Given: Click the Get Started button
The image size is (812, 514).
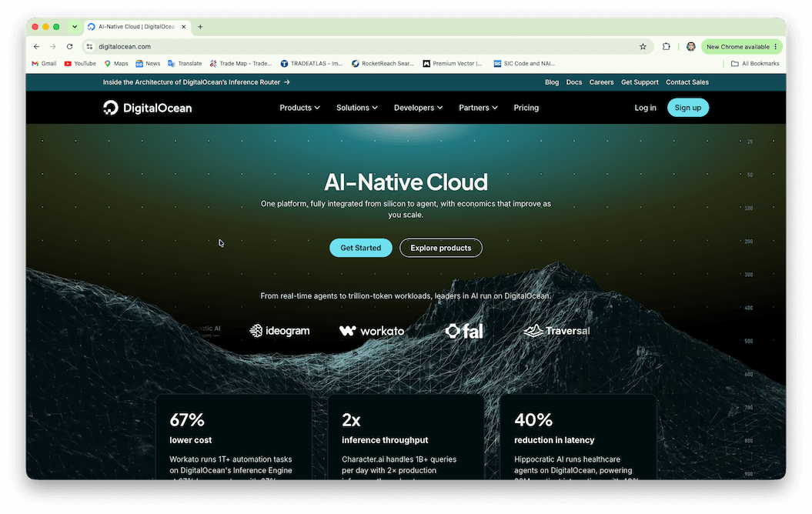Looking at the screenshot, I should [x=361, y=248].
